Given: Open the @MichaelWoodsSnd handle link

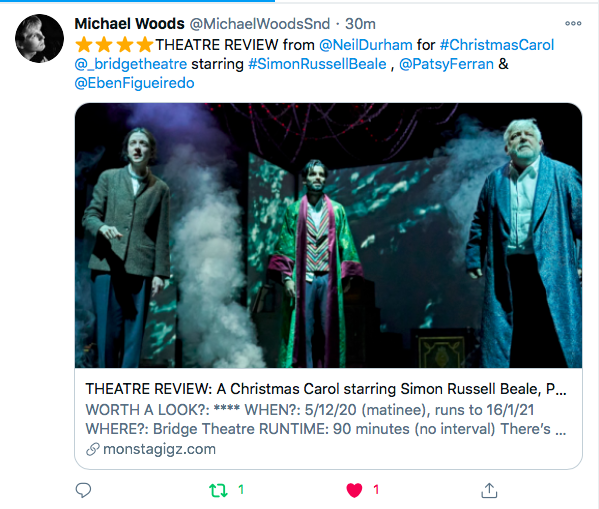Looking at the screenshot, I should tap(260, 24).
